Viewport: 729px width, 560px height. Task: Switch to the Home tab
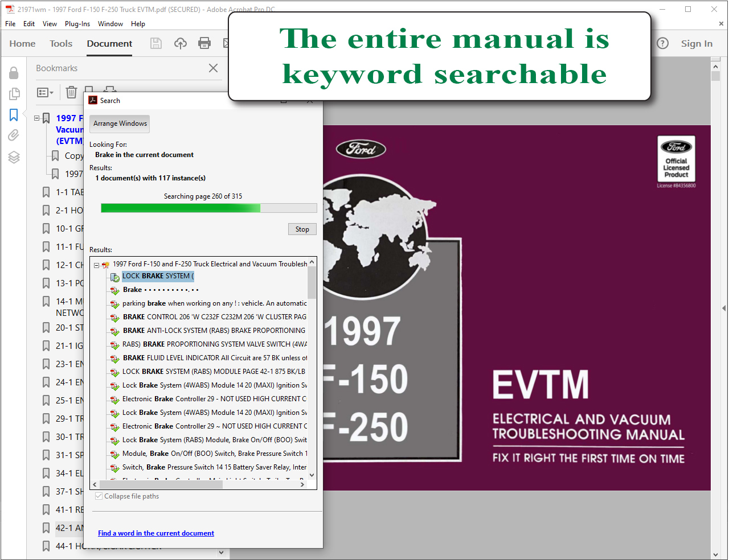(22, 43)
